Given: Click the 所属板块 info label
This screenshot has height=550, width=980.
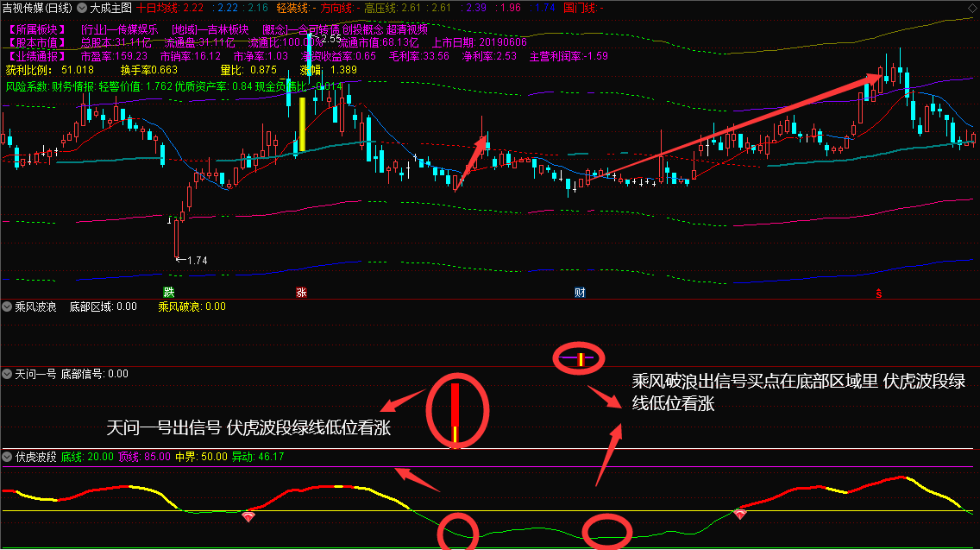Looking at the screenshot, I should pos(36,28).
